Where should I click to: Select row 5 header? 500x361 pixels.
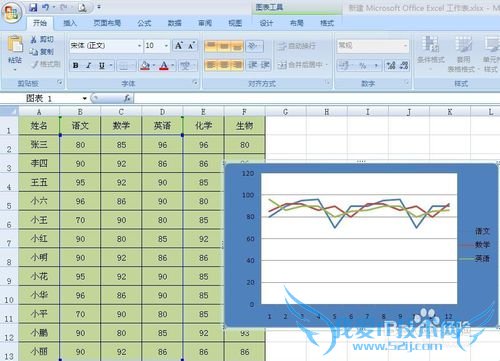pyautogui.click(x=9, y=201)
